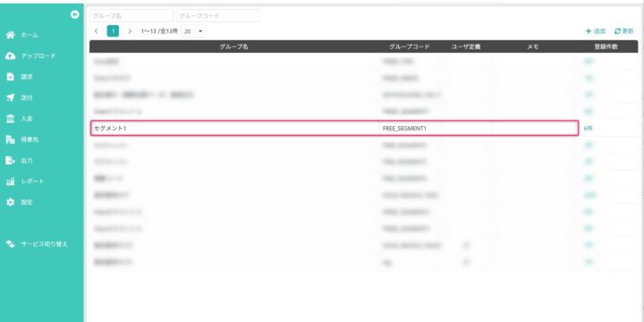
Task: Open the ホーム home icon
Action: 11,35
